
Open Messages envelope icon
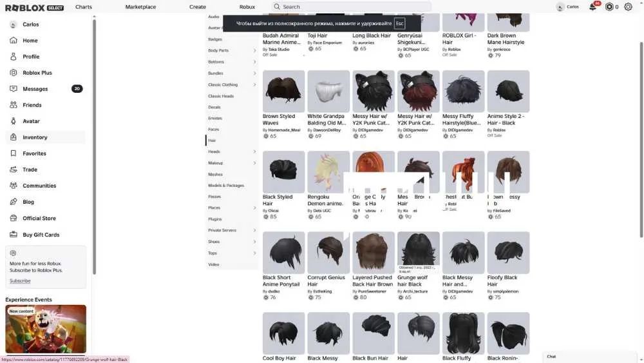[x=14, y=88]
